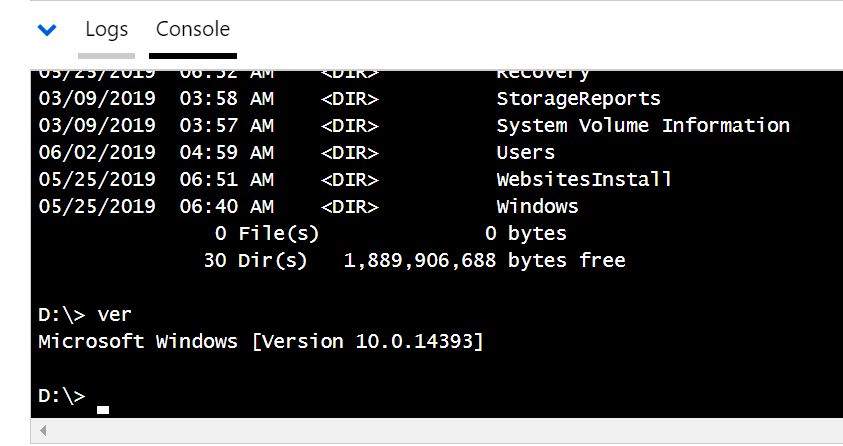Click the Users directory entry

pos(525,153)
